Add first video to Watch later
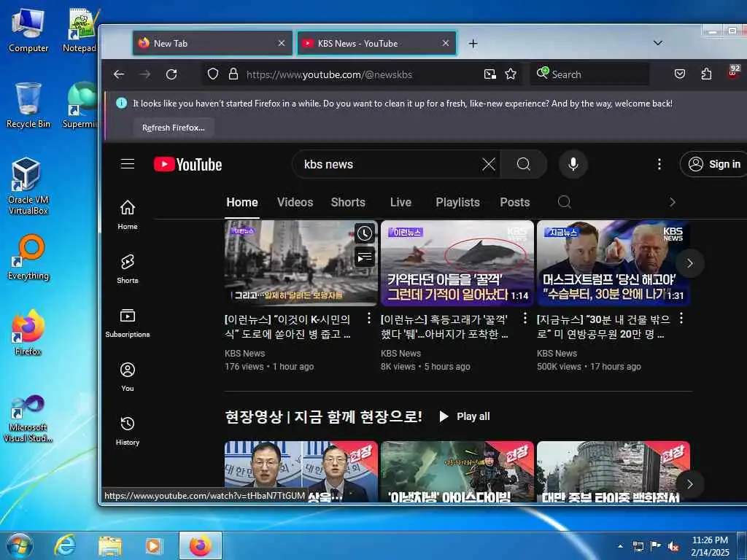The height and width of the screenshot is (560, 747). coord(365,233)
